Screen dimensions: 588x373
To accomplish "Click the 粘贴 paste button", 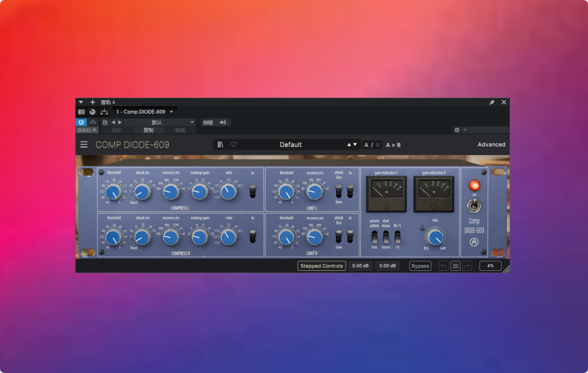I will pyautogui.click(x=180, y=130).
